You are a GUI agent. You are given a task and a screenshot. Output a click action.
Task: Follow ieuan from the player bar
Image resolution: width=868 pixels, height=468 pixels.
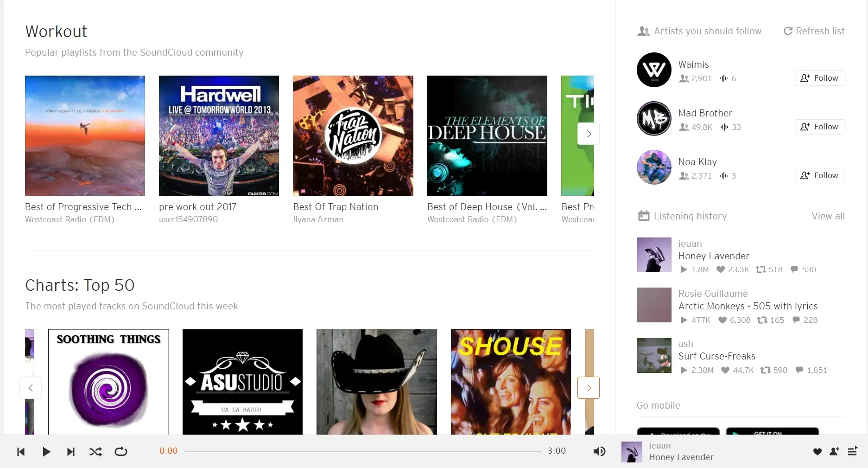(x=835, y=451)
